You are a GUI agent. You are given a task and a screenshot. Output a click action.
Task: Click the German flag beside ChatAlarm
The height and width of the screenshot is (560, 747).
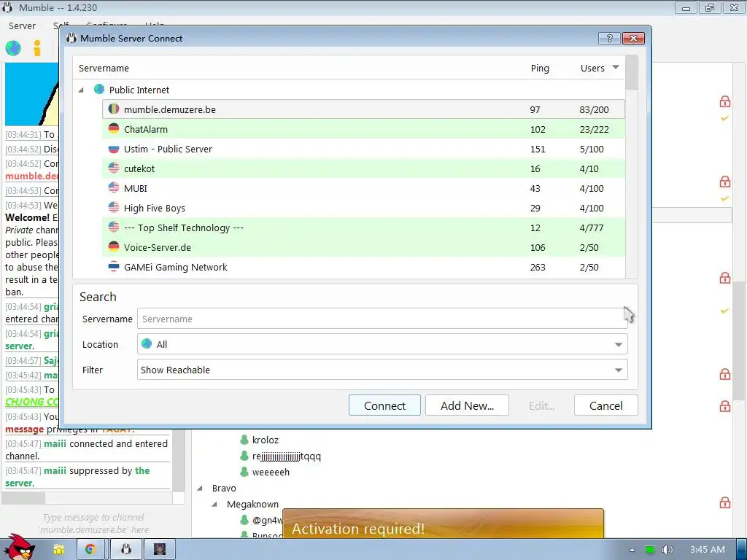point(113,128)
